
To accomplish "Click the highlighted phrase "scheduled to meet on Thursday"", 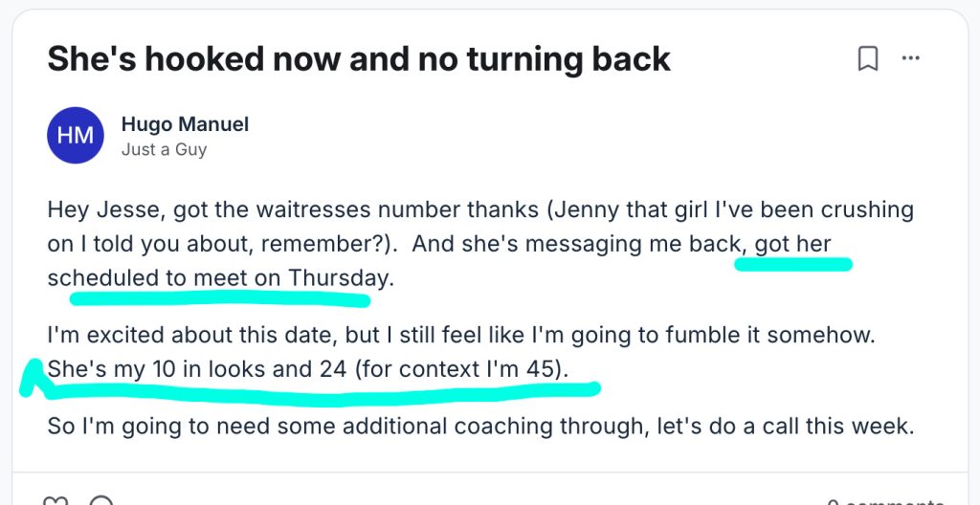I will (x=218, y=278).
